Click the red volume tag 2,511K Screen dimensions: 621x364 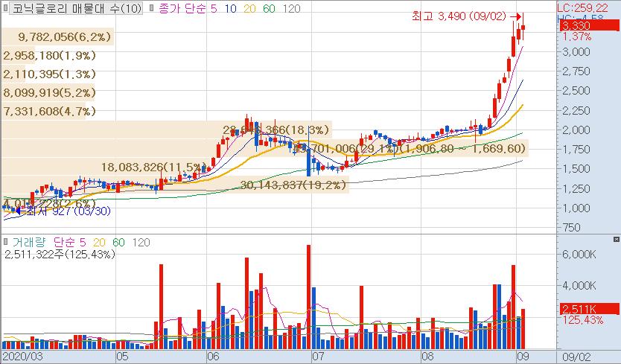point(589,309)
